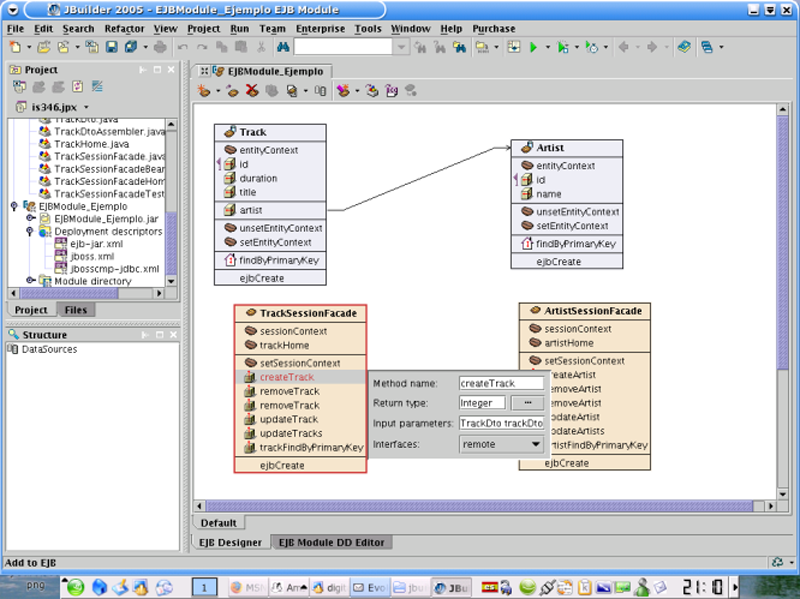Click the binoculars Find icon
The image size is (800, 599).
(x=283, y=47)
